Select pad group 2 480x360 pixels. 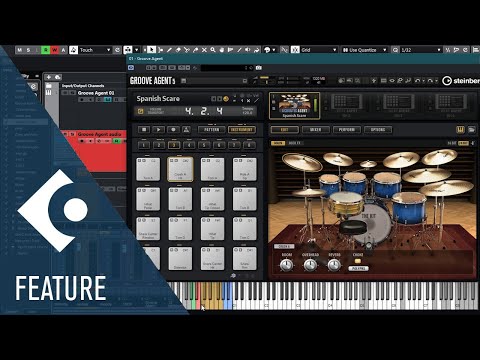click(x=159, y=145)
